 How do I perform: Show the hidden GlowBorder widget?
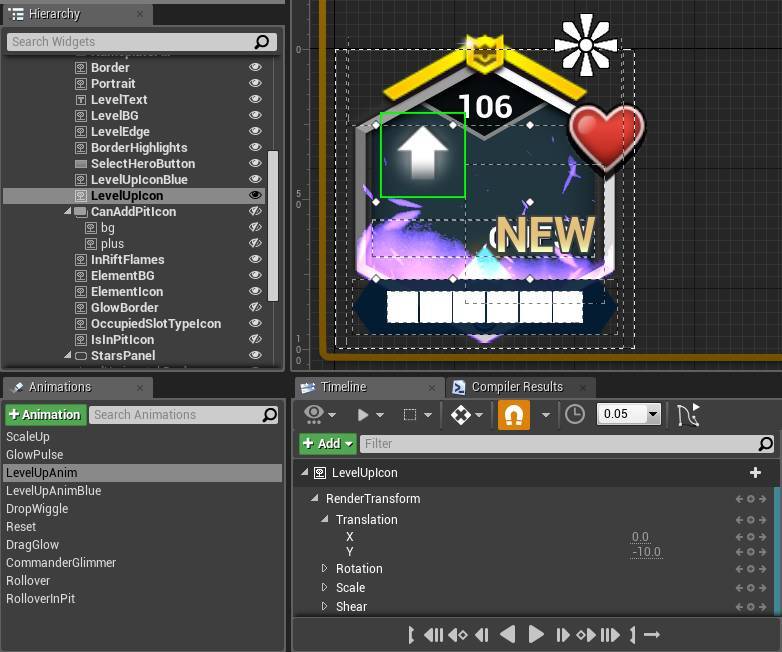255,307
